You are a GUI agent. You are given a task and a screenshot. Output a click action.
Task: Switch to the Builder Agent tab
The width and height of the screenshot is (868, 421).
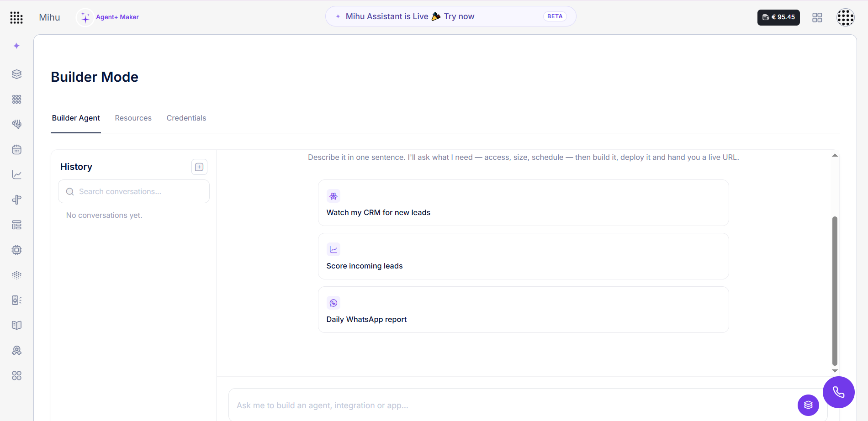point(76,118)
